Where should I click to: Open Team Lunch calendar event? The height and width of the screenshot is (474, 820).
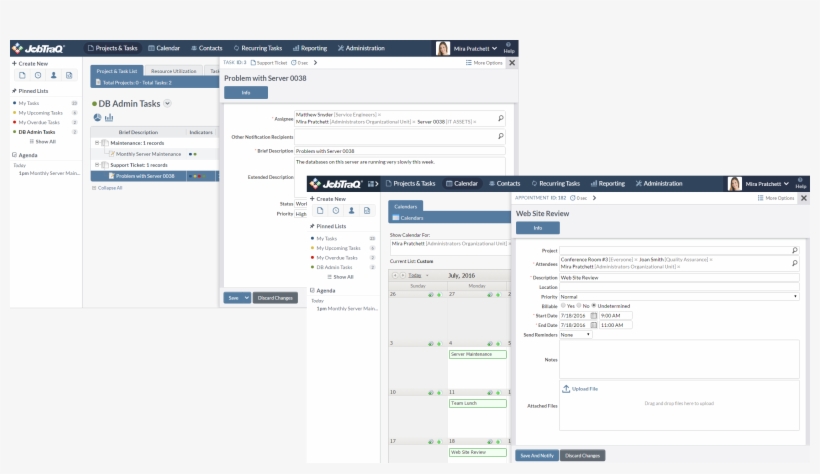point(477,403)
